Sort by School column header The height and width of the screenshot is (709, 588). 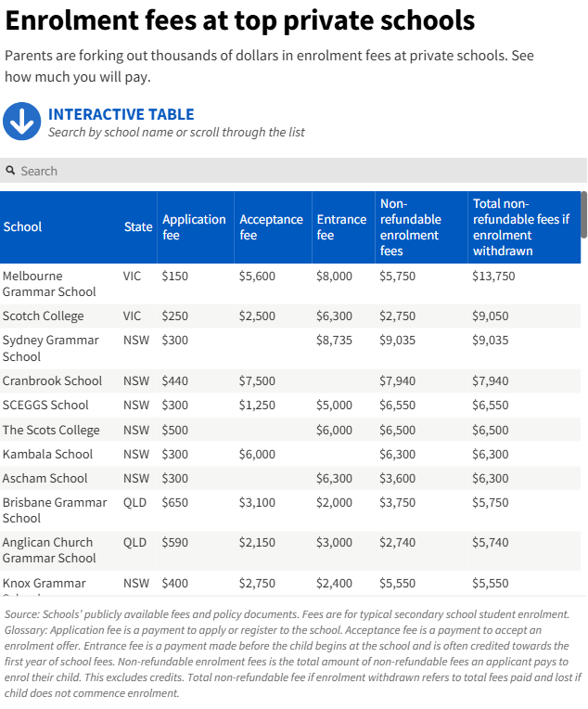pos(23,227)
